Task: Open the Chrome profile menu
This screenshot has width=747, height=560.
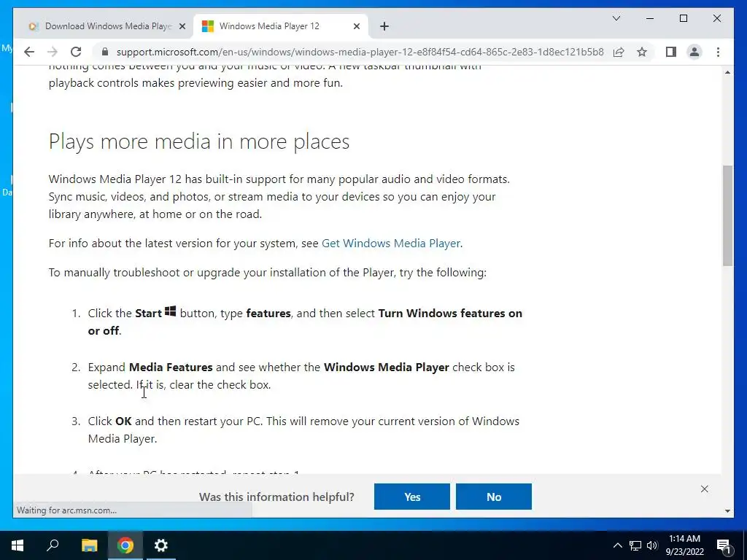Action: 694,52
